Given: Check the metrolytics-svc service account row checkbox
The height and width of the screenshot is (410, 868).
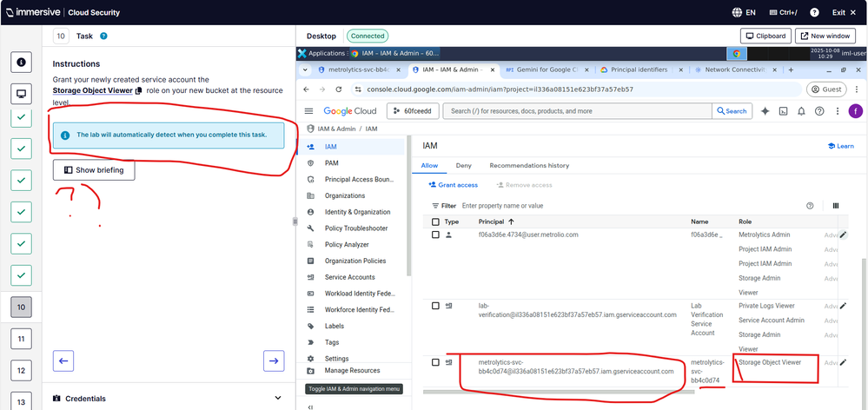Looking at the screenshot, I should tap(435, 362).
